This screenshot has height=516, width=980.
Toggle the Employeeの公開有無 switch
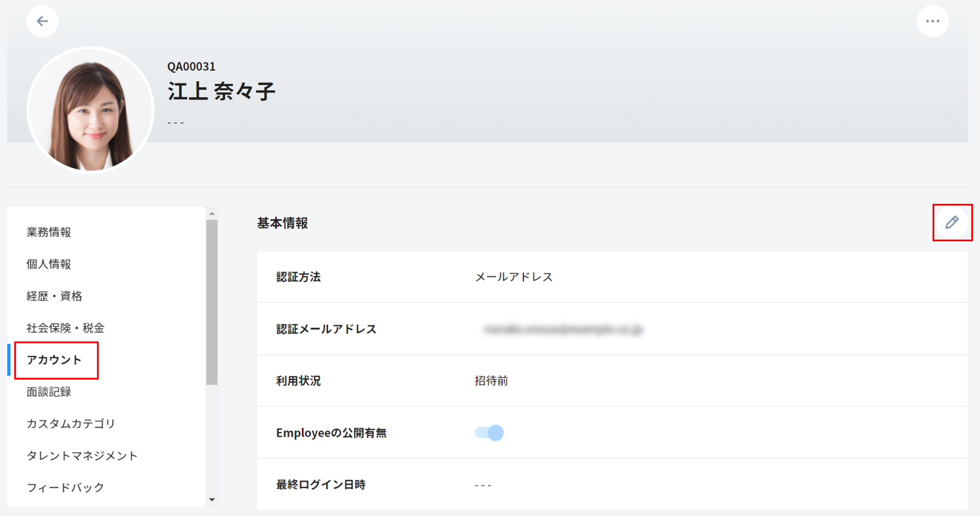point(489,433)
